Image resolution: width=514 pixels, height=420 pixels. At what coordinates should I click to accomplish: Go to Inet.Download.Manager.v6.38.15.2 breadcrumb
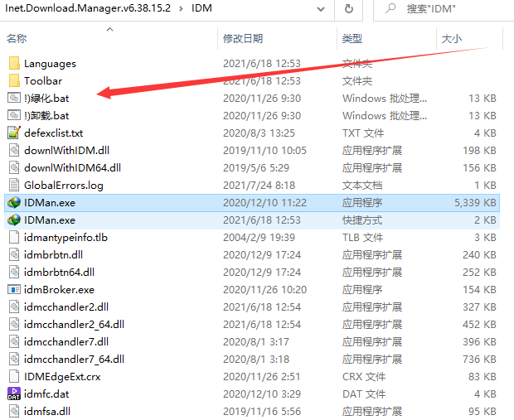[88, 7]
